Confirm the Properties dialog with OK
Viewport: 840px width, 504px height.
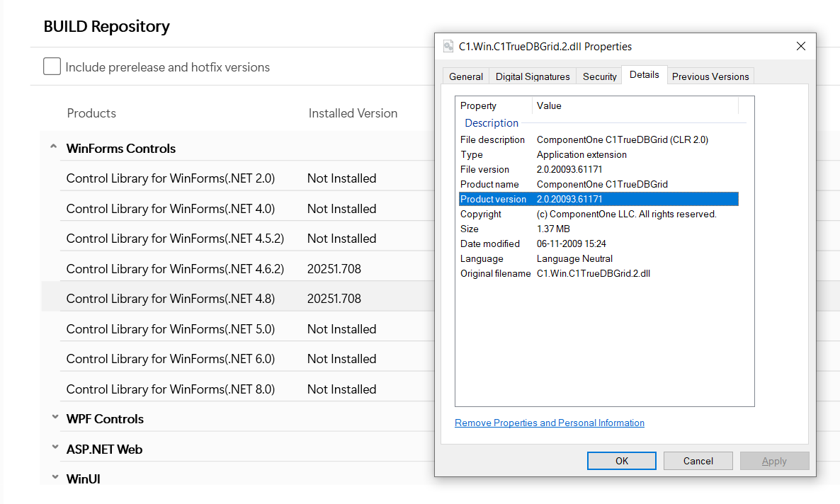tap(621, 461)
